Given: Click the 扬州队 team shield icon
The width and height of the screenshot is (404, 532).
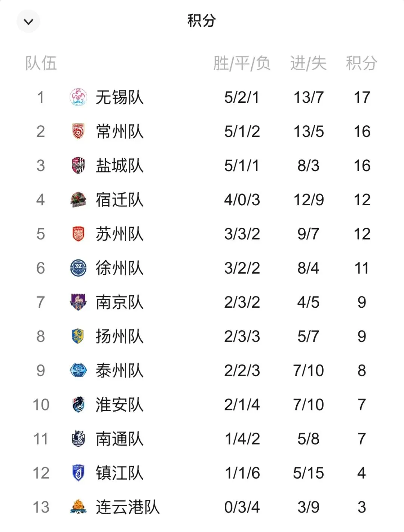Looking at the screenshot, I should [78, 336].
